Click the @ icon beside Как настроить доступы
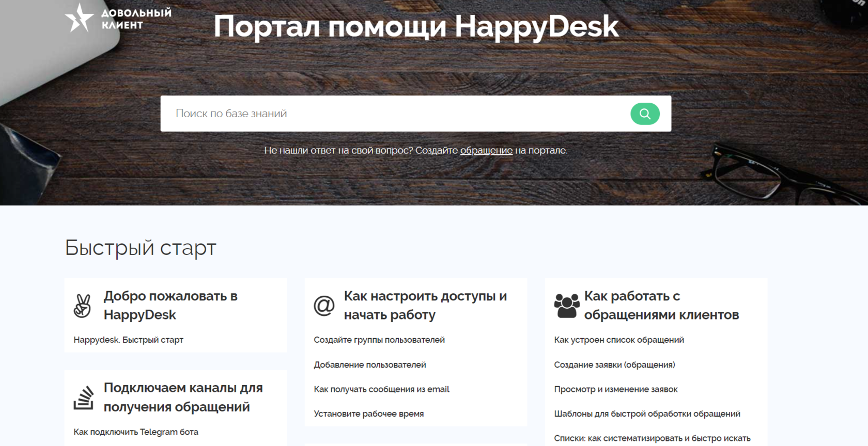Viewport: 868px width, 446px height. point(324,306)
